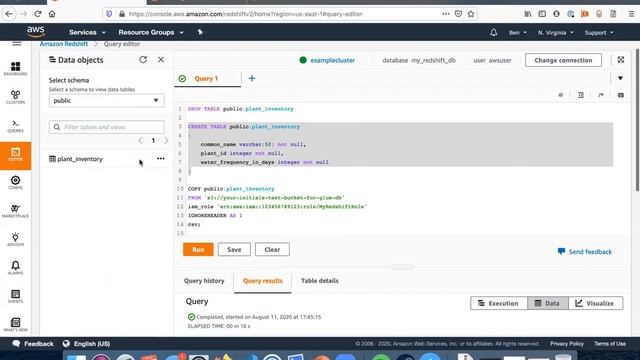Click the editor indent toolbar icon

click(x=580, y=95)
